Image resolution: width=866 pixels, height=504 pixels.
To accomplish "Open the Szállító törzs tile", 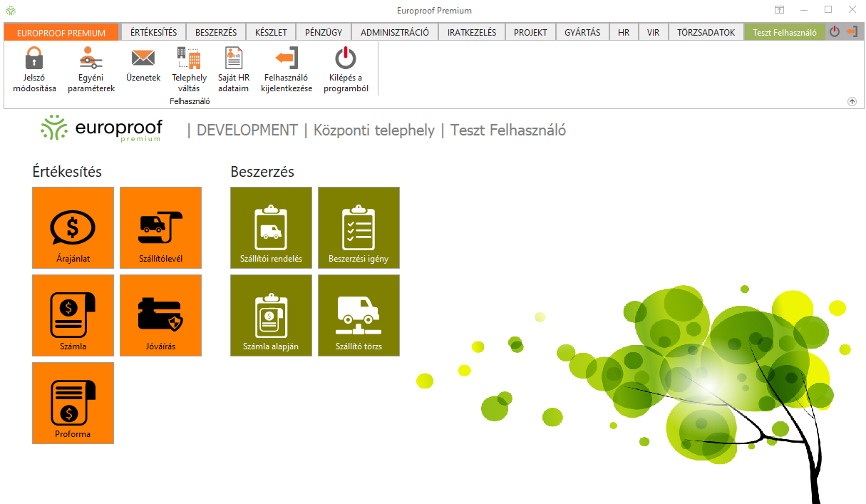I will (x=359, y=315).
